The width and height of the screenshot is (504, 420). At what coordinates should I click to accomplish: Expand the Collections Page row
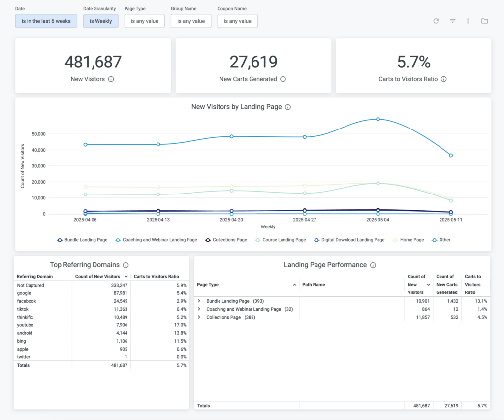coord(199,317)
